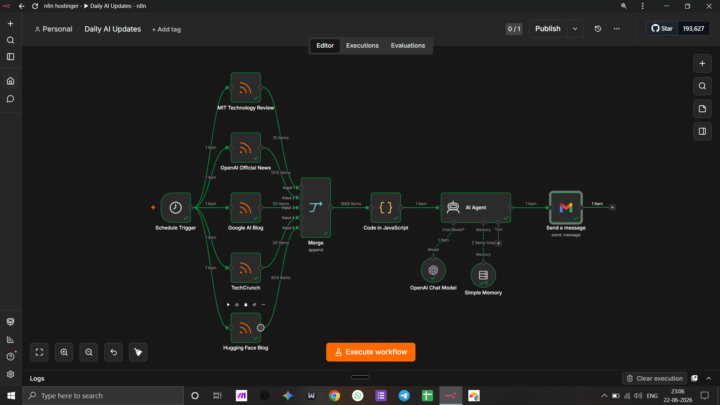Open Telegram from the taskbar
Screen dimensions: 720x405
pos(404,395)
